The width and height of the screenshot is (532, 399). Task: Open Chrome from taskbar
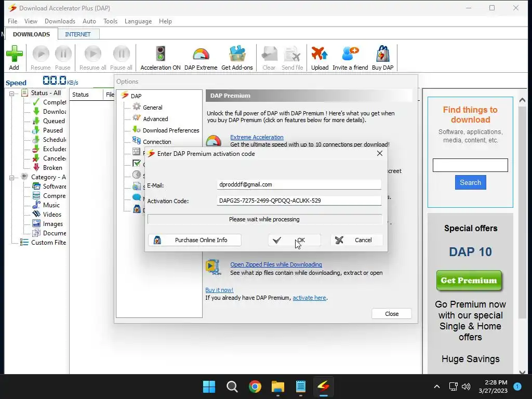point(255,387)
